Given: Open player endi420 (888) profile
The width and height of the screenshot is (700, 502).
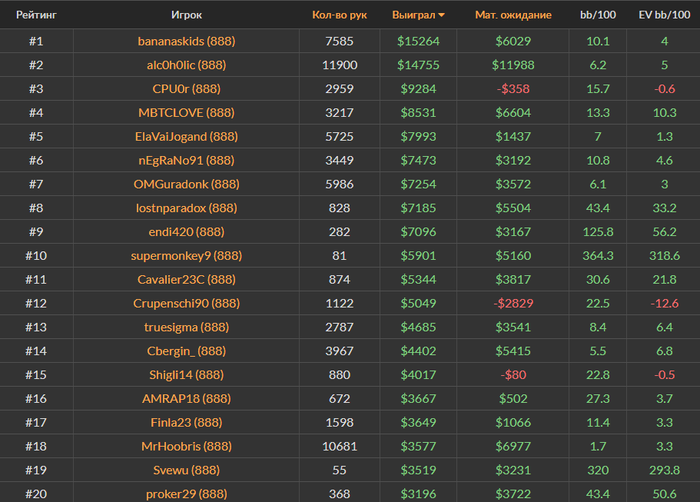Looking at the screenshot, I should (x=186, y=232).
